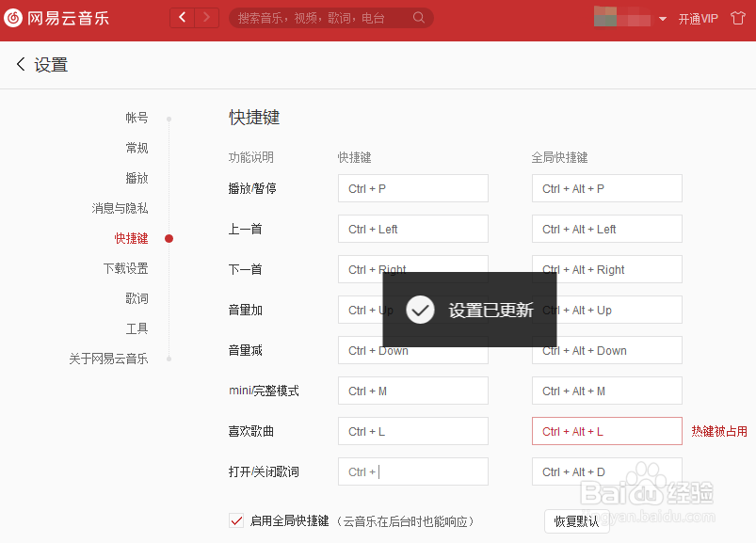Edit the 上一首 global Ctrl + Alt + Left field
This screenshot has height=543, width=756.
tap(607, 229)
